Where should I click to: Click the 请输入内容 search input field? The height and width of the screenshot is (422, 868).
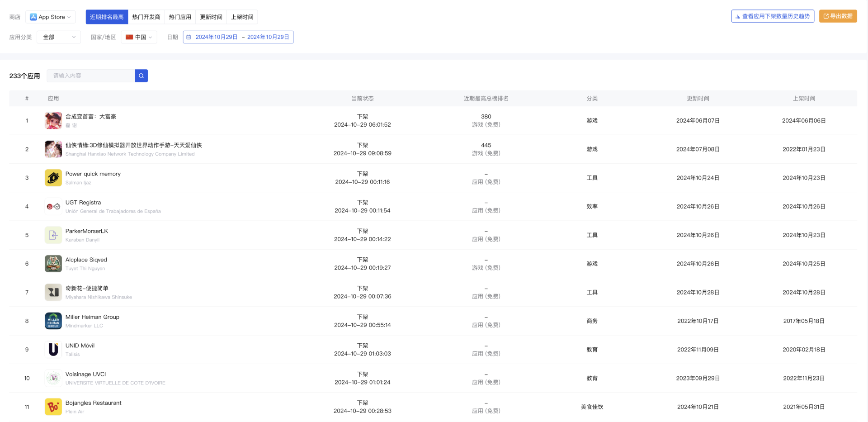pos(91,76)
